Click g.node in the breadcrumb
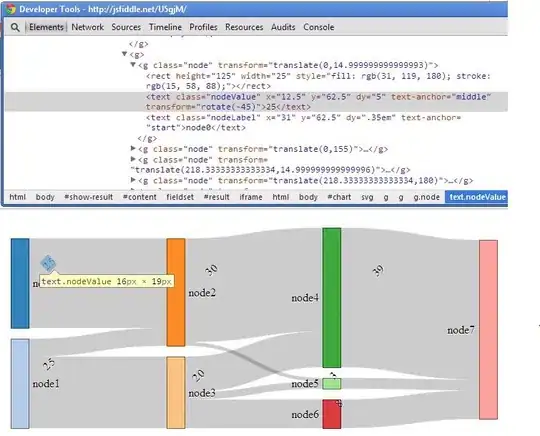This screenshot has height=436, width=540. (x=426, y=197)
